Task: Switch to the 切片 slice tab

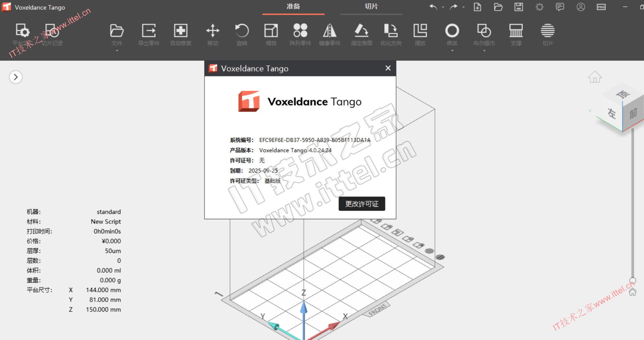Action: pyautogui.click(x=371, y=7)
